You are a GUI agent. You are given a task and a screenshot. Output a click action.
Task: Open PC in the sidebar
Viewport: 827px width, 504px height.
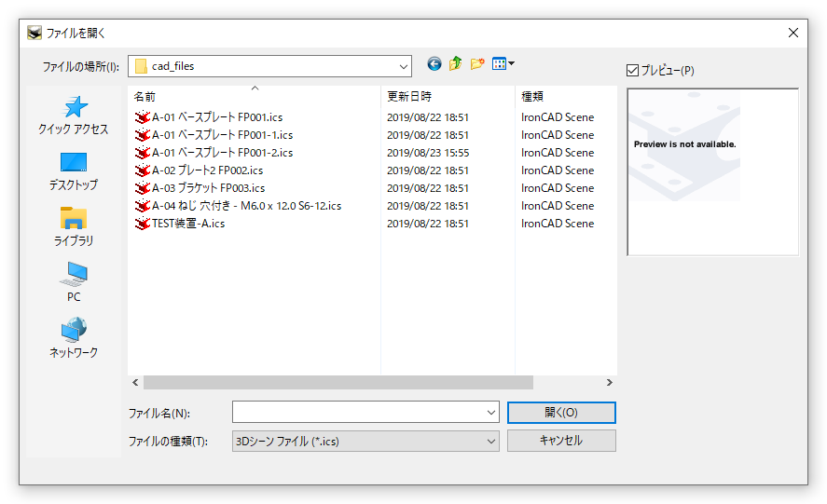pos(74,283)
